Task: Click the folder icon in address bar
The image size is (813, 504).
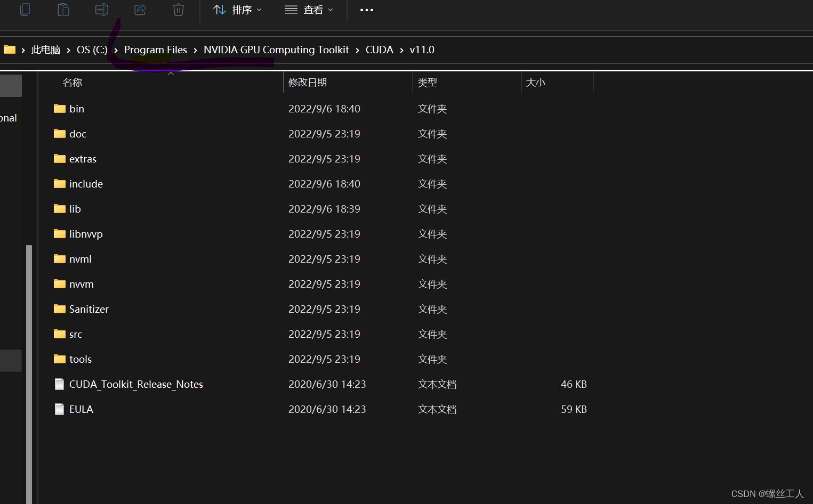Action: pos(10,50)
